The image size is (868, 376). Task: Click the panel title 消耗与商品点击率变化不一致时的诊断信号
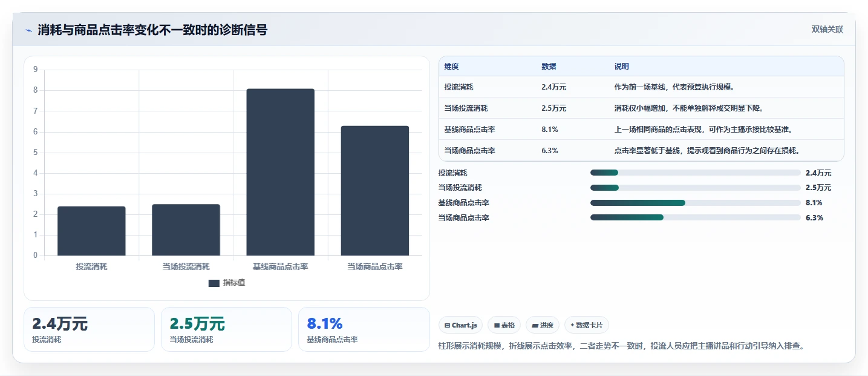tap(152, 30)
